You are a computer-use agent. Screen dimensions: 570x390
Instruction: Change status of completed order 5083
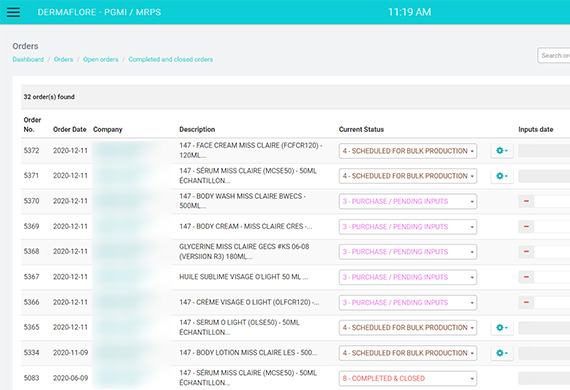click(x=408, y=378)
